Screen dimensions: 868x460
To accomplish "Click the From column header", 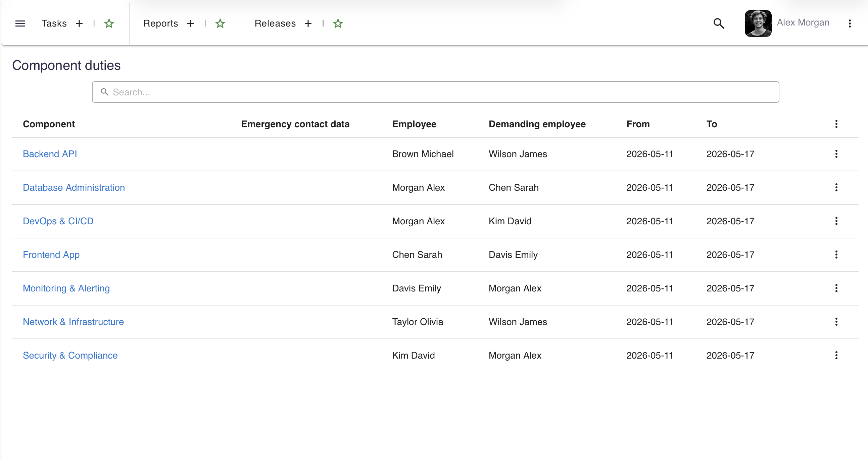I will pos(638,124).
